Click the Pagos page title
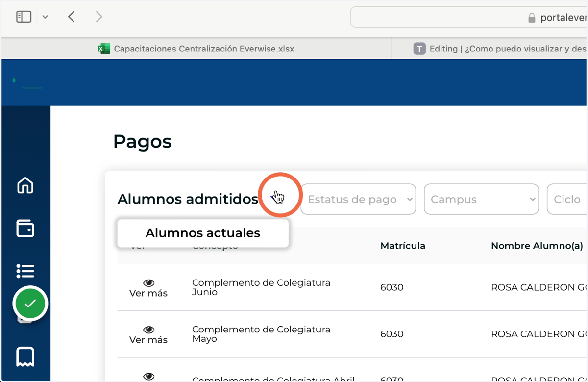The height and width of the screenshot is (382, 588). point(143,142)
